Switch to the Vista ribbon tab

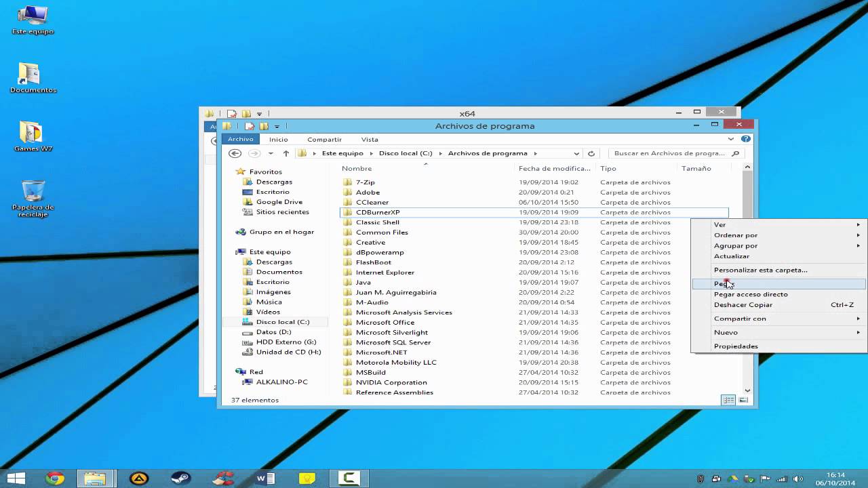coord(370,140)
